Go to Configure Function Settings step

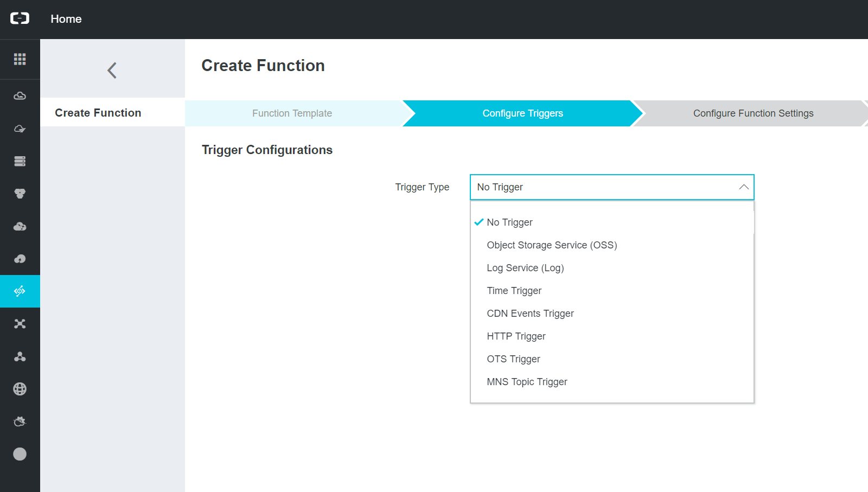point(753,113)
